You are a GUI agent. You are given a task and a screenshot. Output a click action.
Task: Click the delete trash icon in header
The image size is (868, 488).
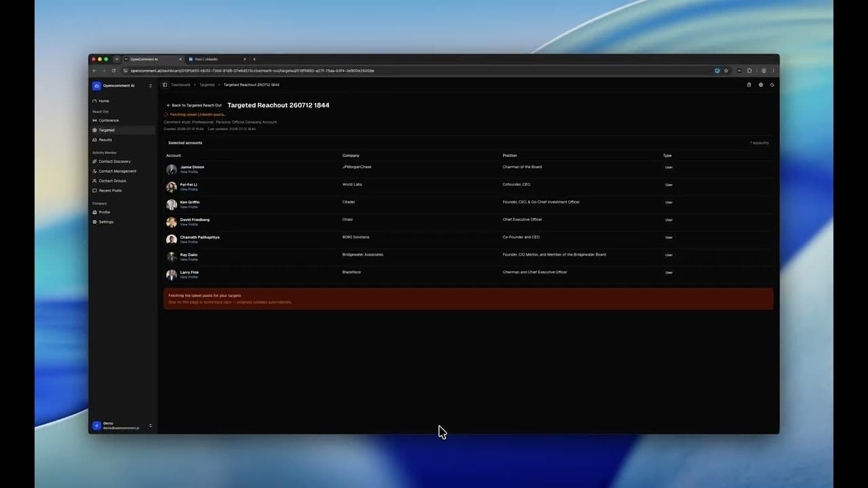coord(749,85)
